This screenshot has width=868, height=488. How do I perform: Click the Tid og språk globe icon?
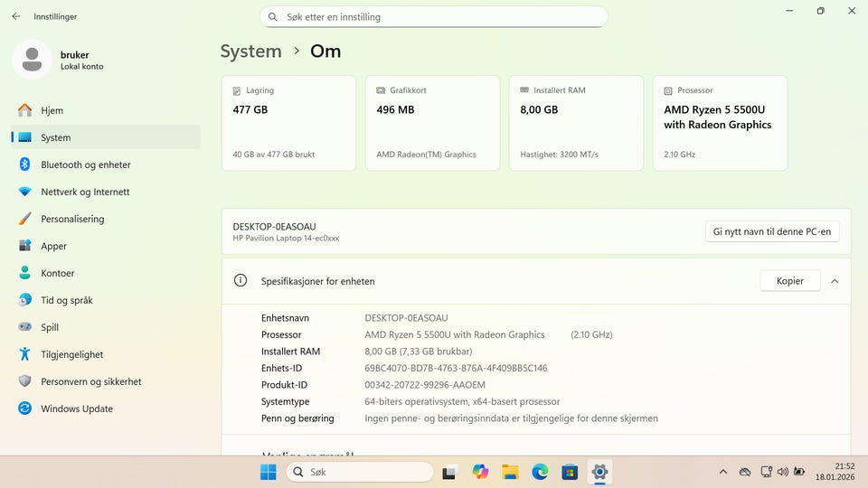pos(25,299)
